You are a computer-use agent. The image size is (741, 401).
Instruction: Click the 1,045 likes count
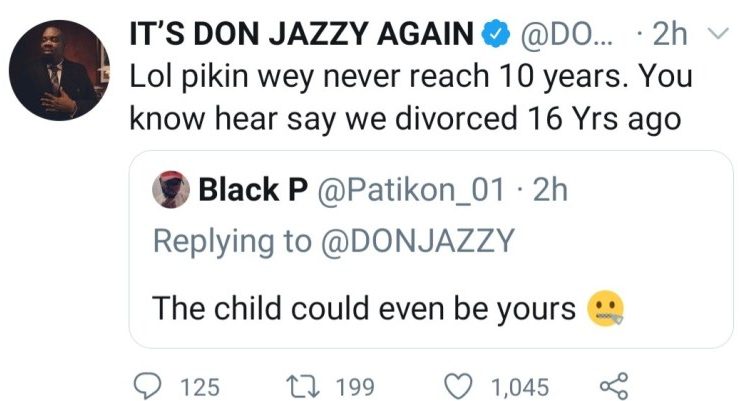[x=518, y=385]
